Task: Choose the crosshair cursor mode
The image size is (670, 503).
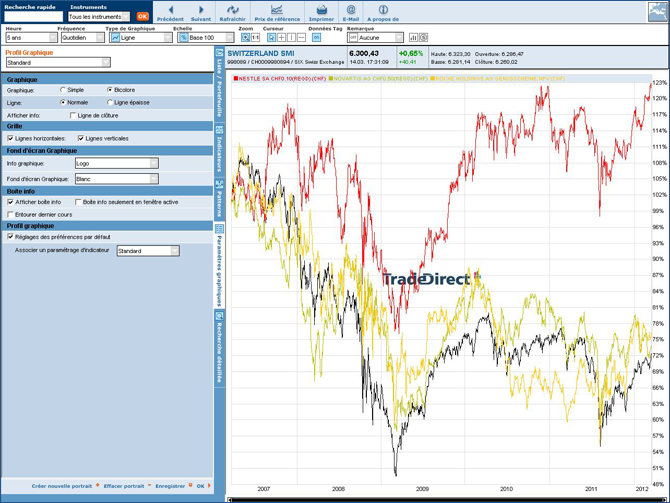Action: 282,38
